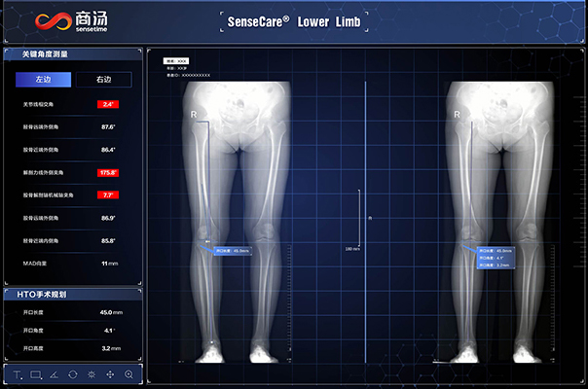Select the angle measurement tool
588x389 pixels.
54,374
